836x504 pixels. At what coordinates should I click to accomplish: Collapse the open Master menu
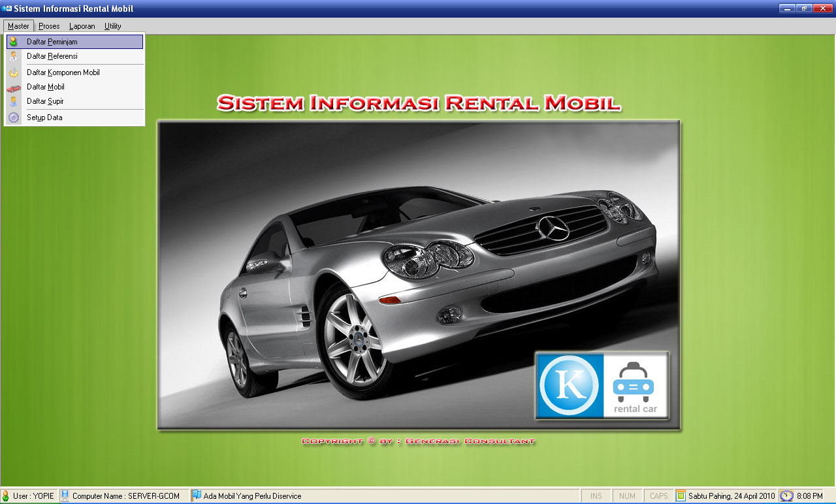coord(18,26)
